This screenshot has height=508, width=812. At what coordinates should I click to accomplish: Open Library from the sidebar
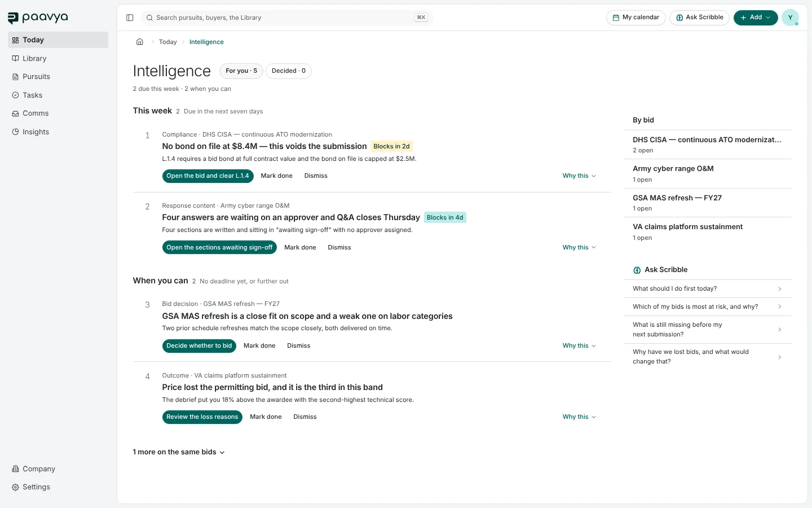pyautogui.click(x=58, y=58)
